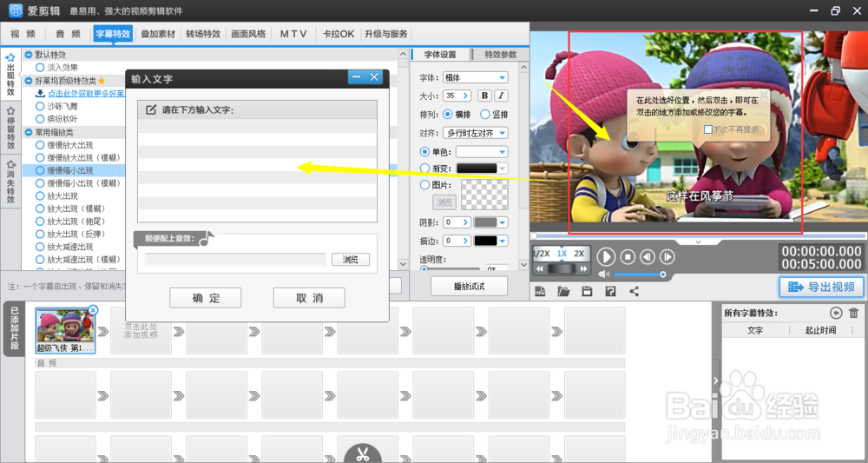Click the trash icon in the subtitle effects list
This screenshot has width=868, height=463.
tap(853, 313)
